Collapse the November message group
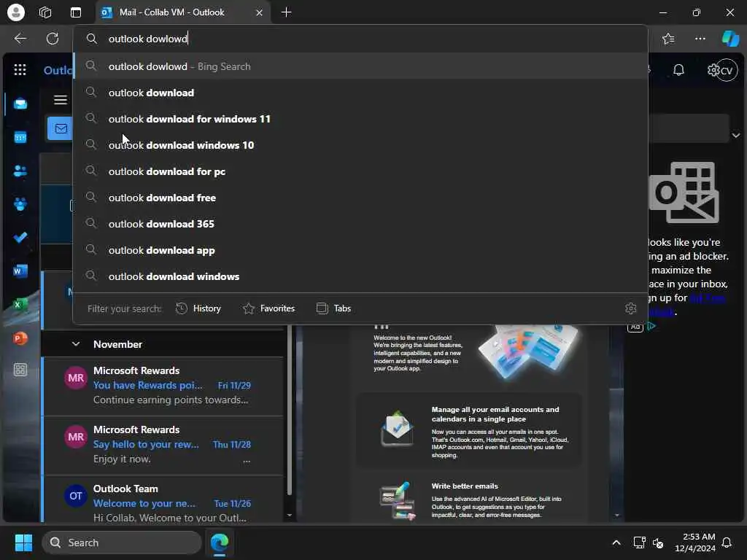 [76, 344]
